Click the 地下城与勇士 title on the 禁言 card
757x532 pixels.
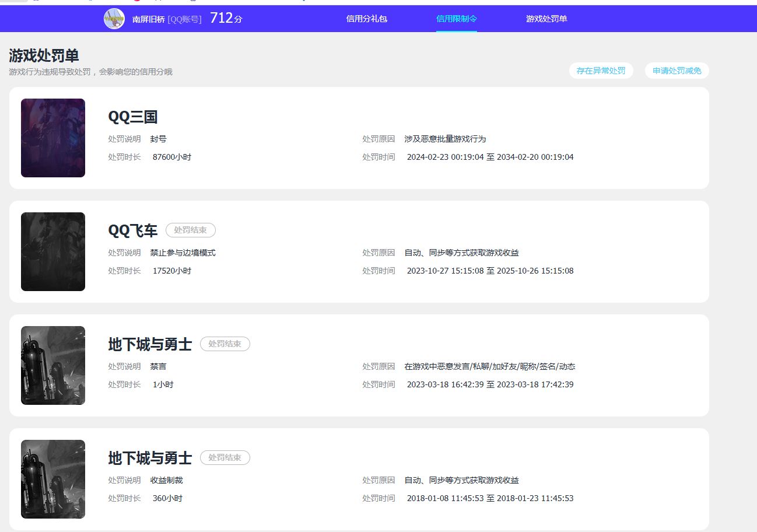click(150, 344)
